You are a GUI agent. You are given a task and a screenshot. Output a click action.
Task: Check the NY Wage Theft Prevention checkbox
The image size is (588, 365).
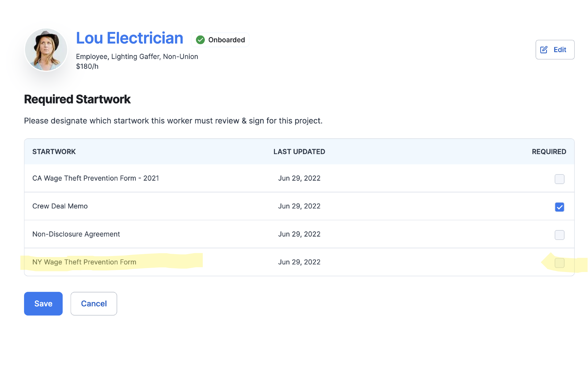(x=559, y=263)
